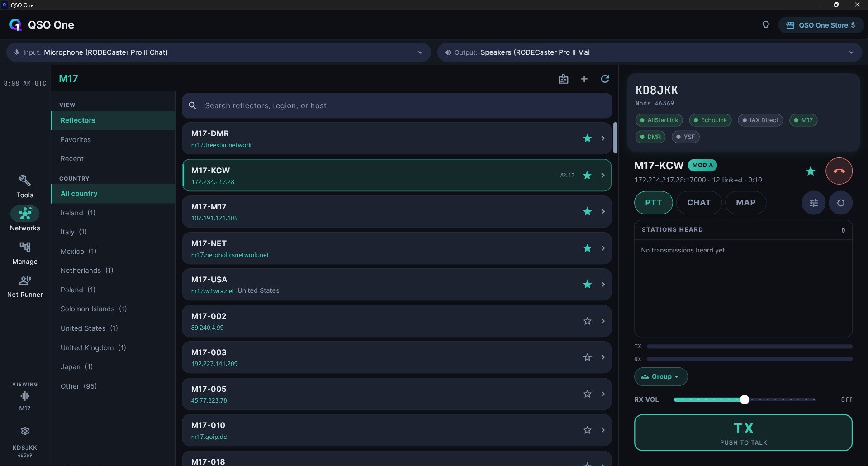
Task: Toggle favorite star on M17-USA row
Action: 587,285
